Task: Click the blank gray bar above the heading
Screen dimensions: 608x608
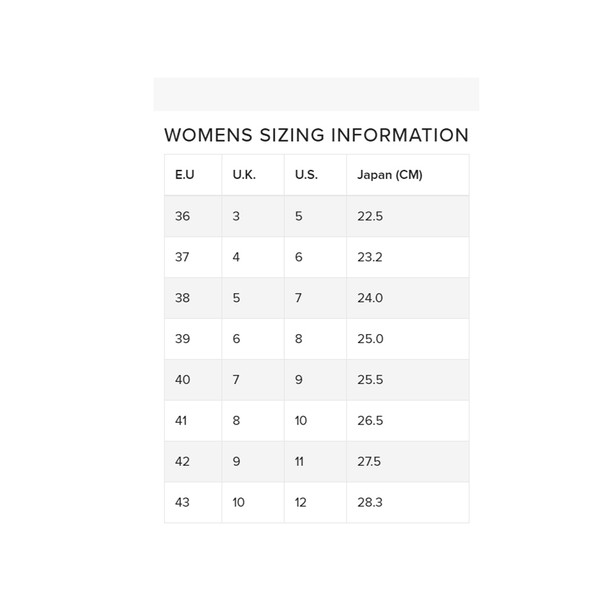Action: [316, 94]
